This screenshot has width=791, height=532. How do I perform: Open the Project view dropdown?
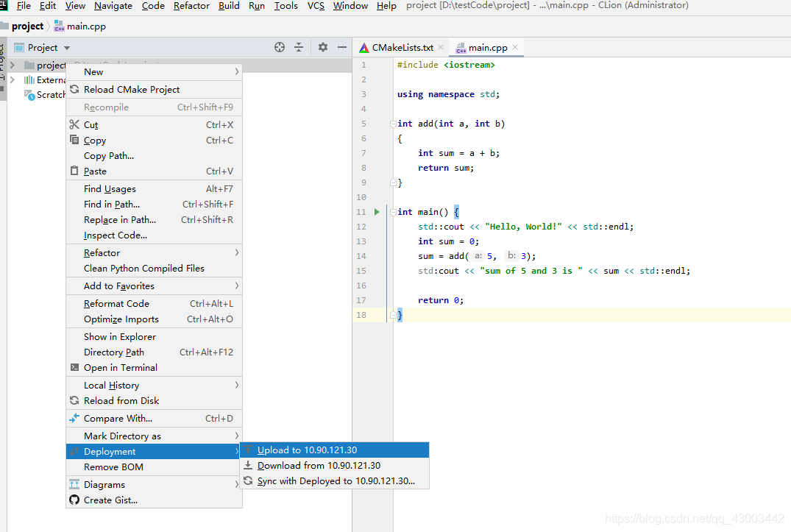coord(66,48)
